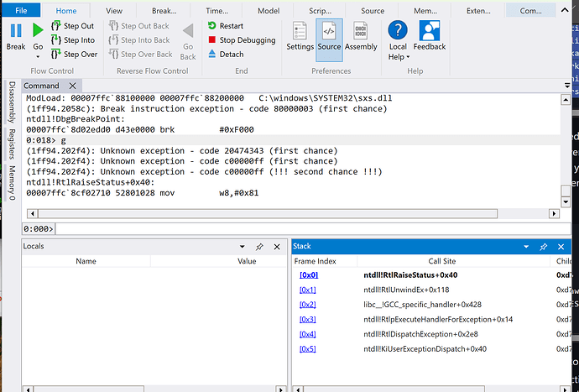The height and width of the screenshot is (392, 579).
Task: Open the Go dropdown arrow
Action: click(x=38, y=57)
